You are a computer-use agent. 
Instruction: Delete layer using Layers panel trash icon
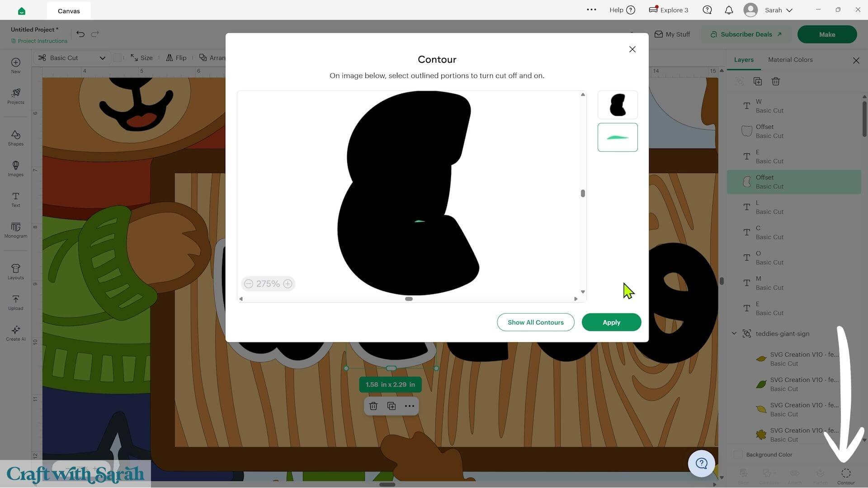point(776,81)
